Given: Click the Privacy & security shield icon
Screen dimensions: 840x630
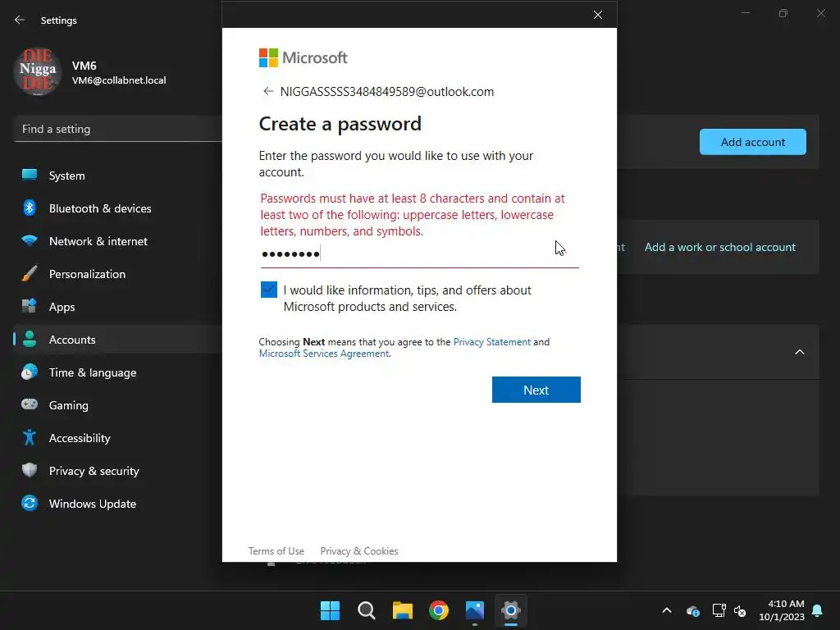Looking at the screenshot, I should (30, 470).
